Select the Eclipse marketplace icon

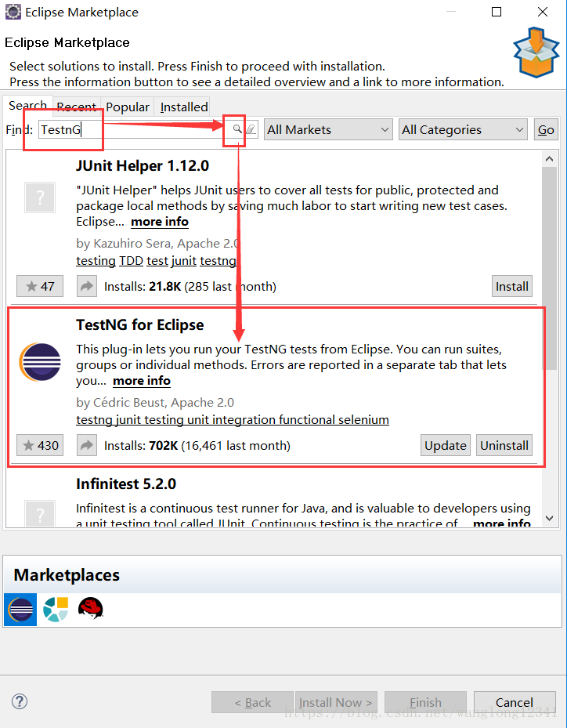click(20, 609)
